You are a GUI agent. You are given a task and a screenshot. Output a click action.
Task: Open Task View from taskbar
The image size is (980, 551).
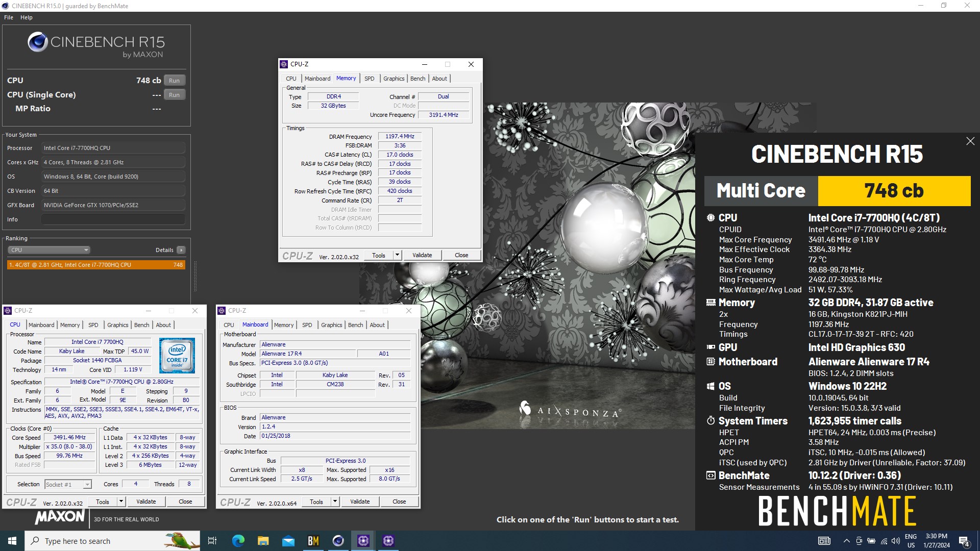click(212, 541)
